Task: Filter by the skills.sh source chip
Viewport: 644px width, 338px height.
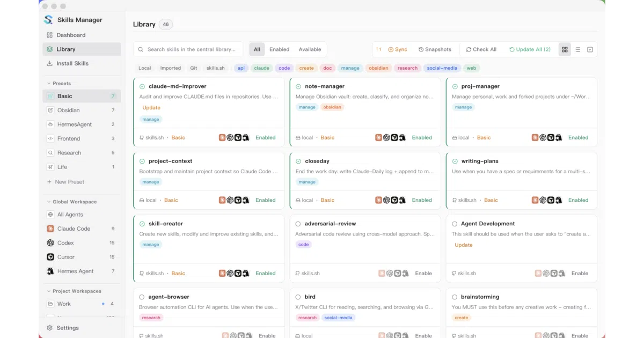Action: [x=216, y=68]
